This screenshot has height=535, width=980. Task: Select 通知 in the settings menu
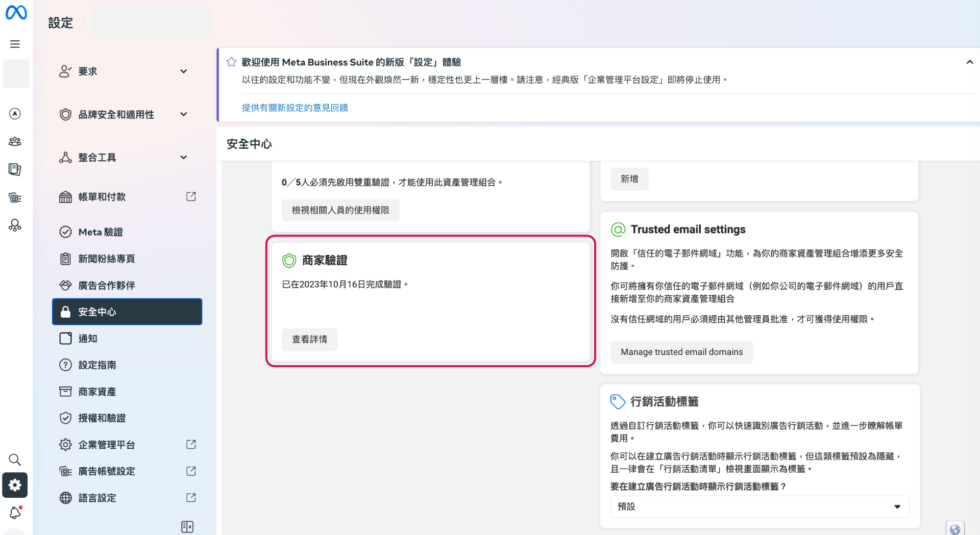[x=87, y=339]
